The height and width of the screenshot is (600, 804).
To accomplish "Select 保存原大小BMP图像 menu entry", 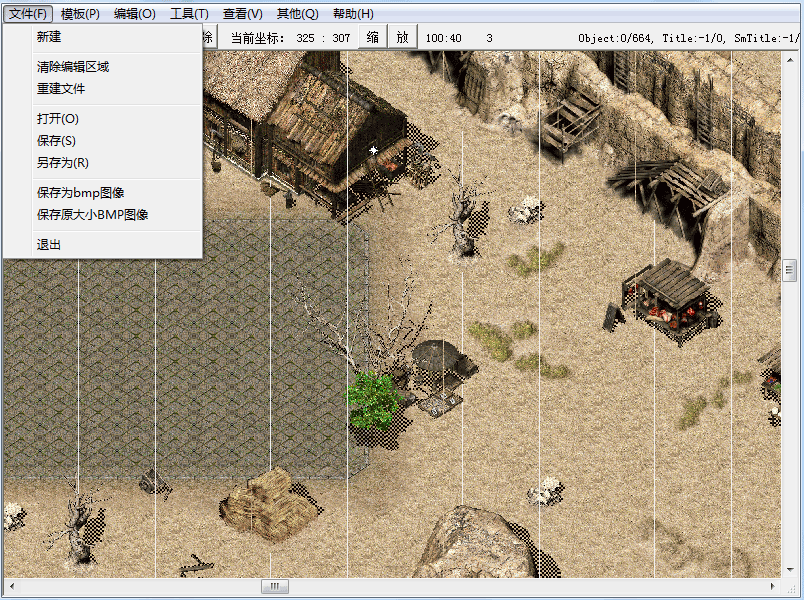I will coord(103,215).
